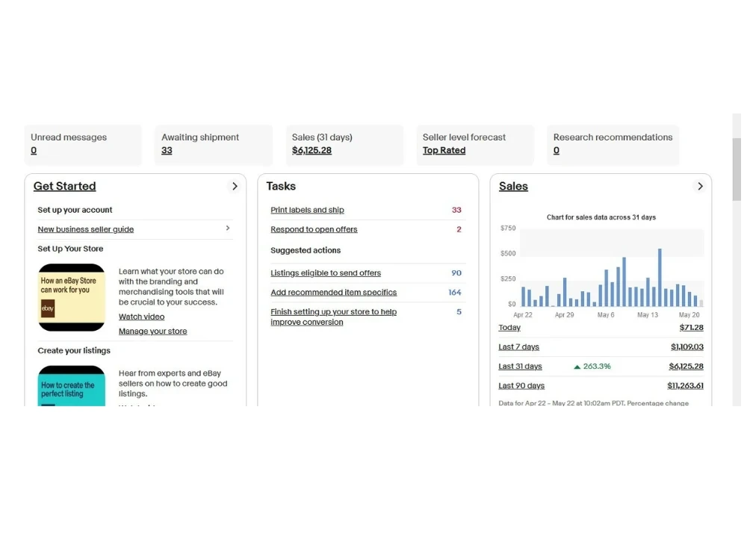747x560 pixels.
Task: Open the Last 7 days sales link
Action: (519, 346)
